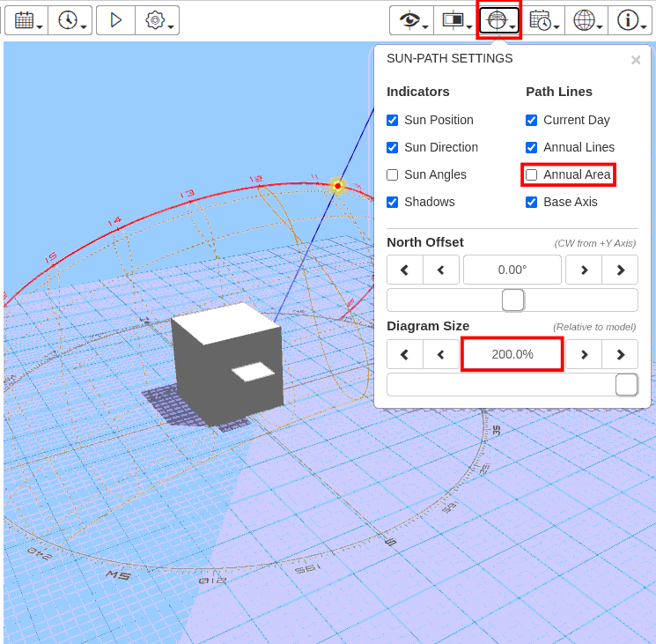Open the calendar-clock date/time icon
The image size is (656, 644).
(x=540, y=20)
